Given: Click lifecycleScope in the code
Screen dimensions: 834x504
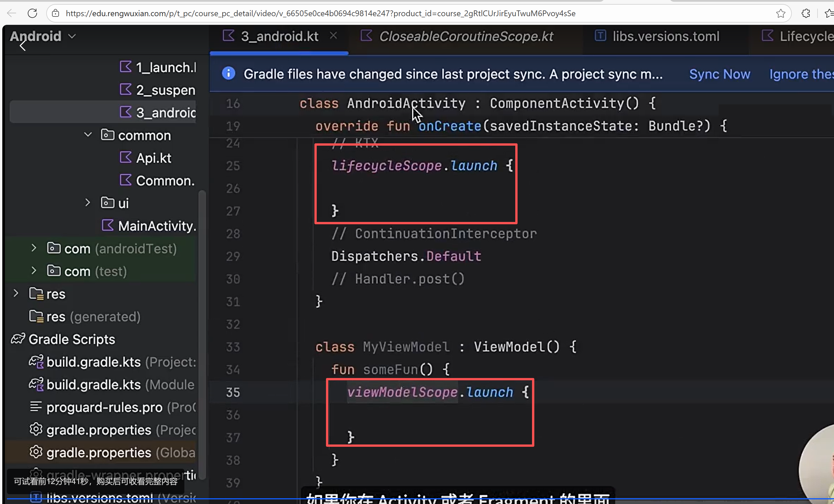Looking at the screenshot, I should point(387,166).
